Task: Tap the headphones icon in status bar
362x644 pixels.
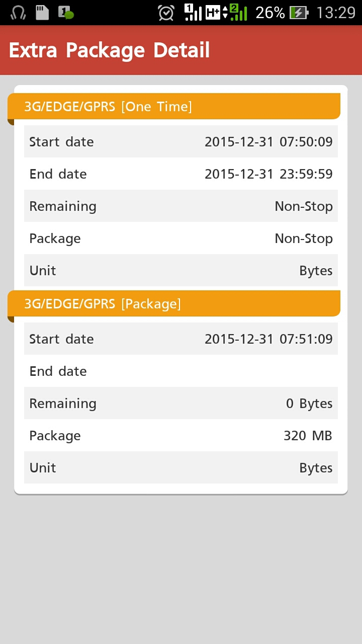Action: point(18,12)
